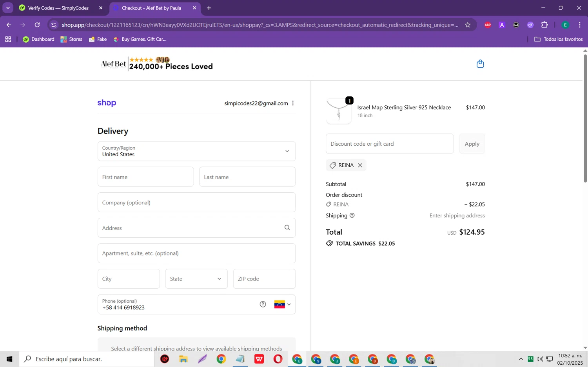Open the Todos los favoritos folder
The image size is (588, 367).
click(559, 39)
